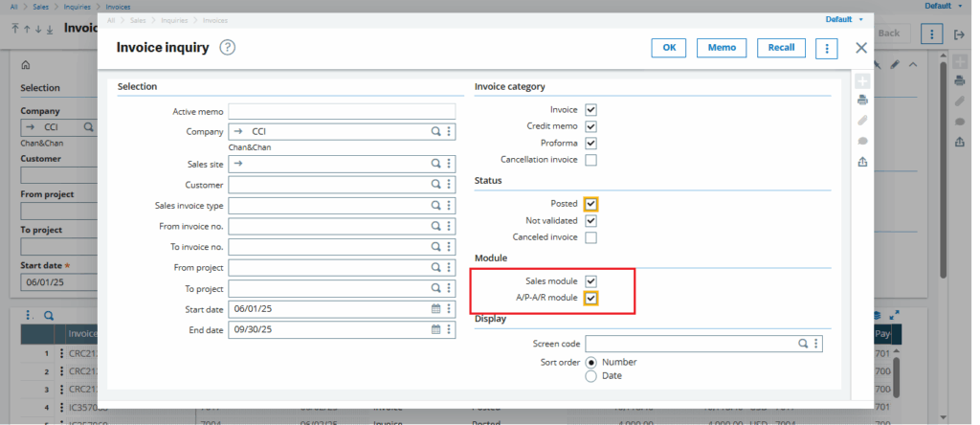The width and height of the screenshot is (980, 425).
Task: Uncheck the Credit memo checkbox
Action: click(x=590, y=126)
